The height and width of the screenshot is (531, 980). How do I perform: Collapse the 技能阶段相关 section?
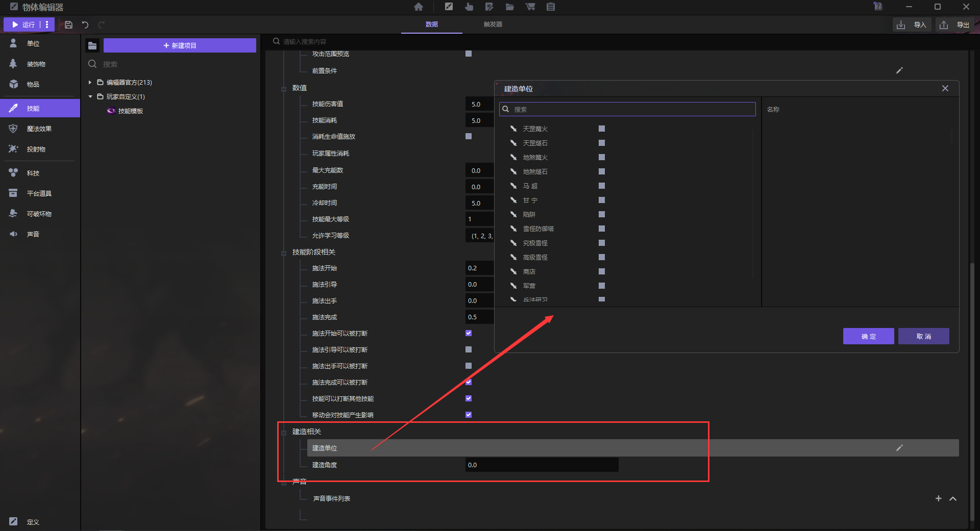(284, 252)
